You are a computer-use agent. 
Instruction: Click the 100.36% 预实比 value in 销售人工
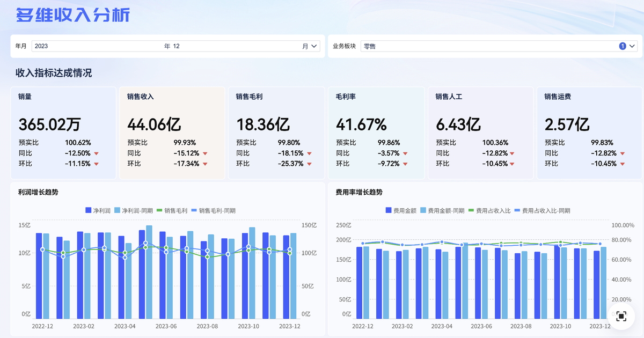point(495,143)
